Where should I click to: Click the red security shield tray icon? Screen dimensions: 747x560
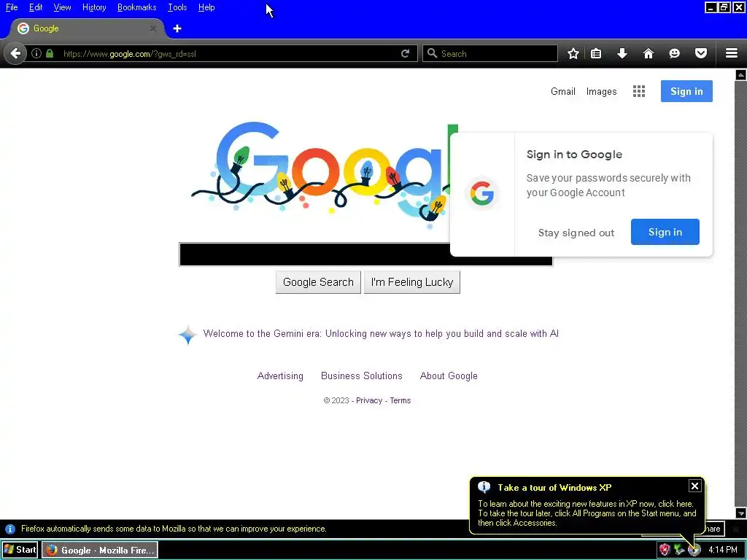click(665, 550)
